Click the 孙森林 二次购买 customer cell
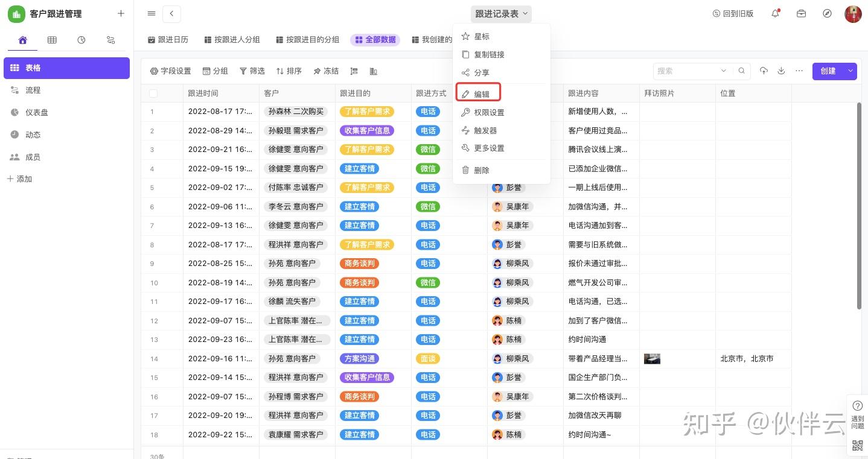 (296, 112)
